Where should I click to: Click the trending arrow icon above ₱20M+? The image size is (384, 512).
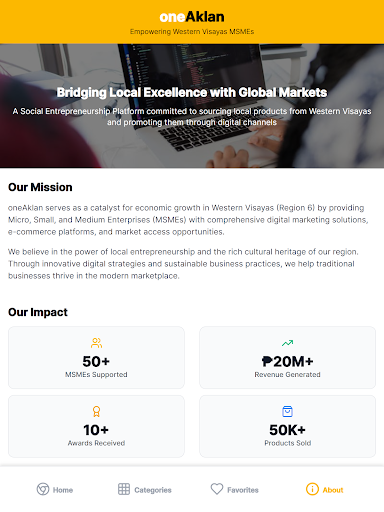tap(287, 343)
